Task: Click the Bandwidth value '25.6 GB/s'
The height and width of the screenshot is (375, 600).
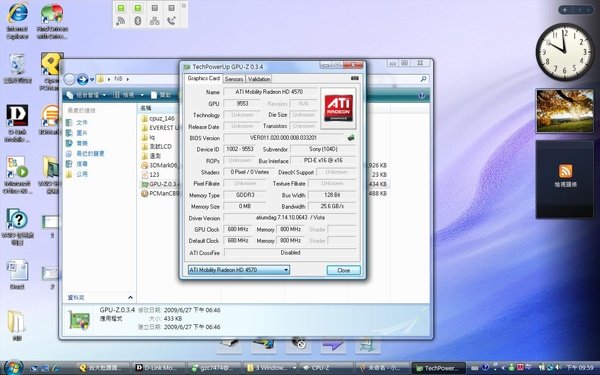Action: click(332, 206)
